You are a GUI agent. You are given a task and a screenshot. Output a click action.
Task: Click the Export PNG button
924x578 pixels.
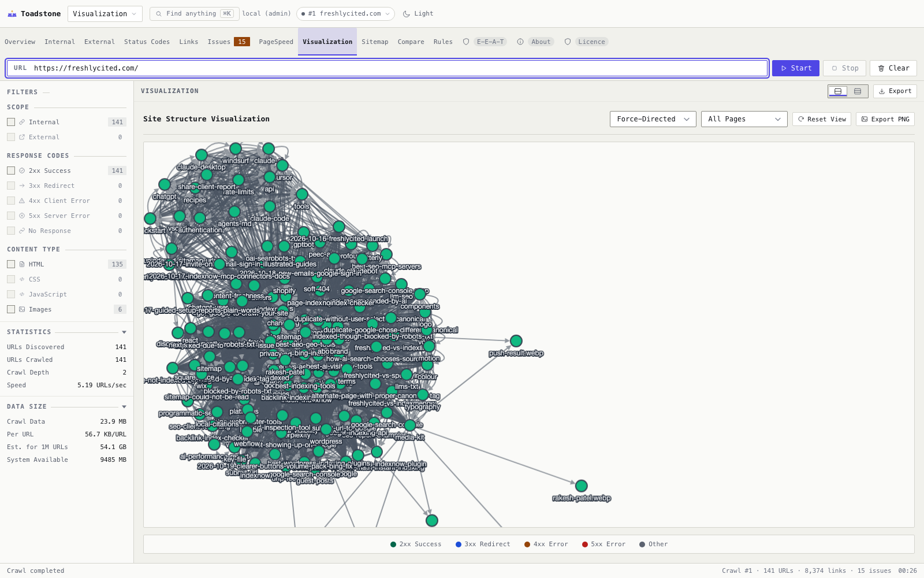[x=885, y=119]
